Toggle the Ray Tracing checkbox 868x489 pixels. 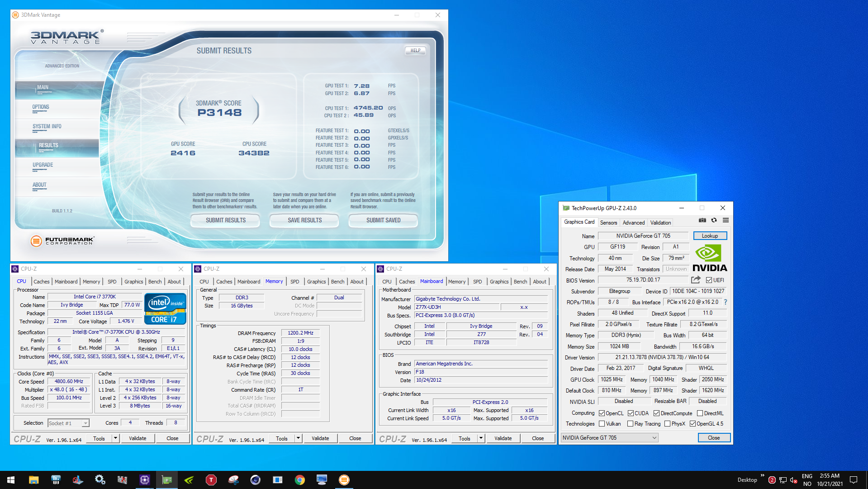click(x=630, y=424)
